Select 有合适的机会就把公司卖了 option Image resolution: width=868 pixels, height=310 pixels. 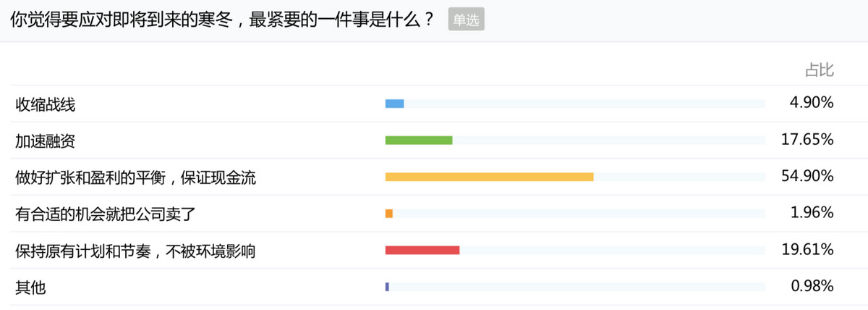tap(106, 214)
